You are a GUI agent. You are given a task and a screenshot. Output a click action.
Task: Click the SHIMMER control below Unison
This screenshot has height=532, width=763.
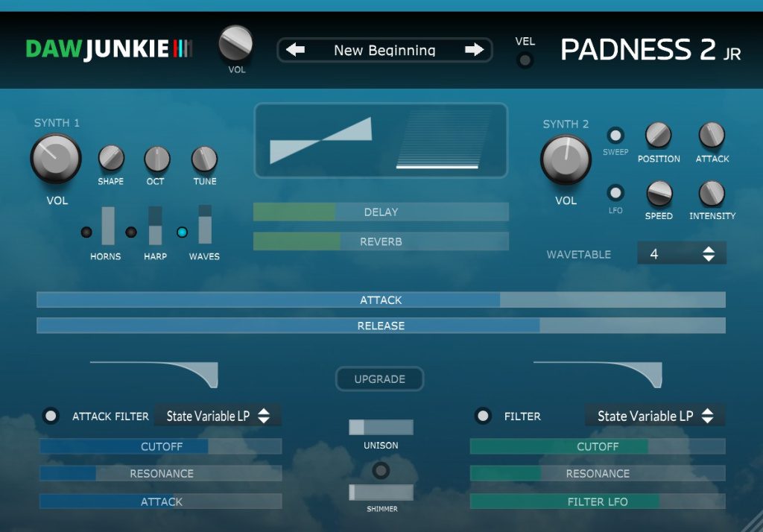(x=381, y=493)
